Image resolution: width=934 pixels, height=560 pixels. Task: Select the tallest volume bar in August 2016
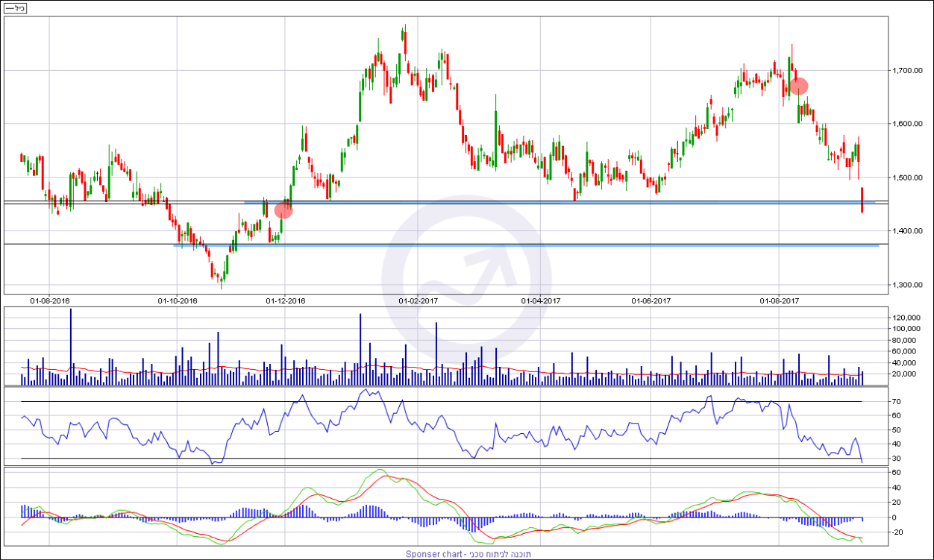click(x=71, y=347)
